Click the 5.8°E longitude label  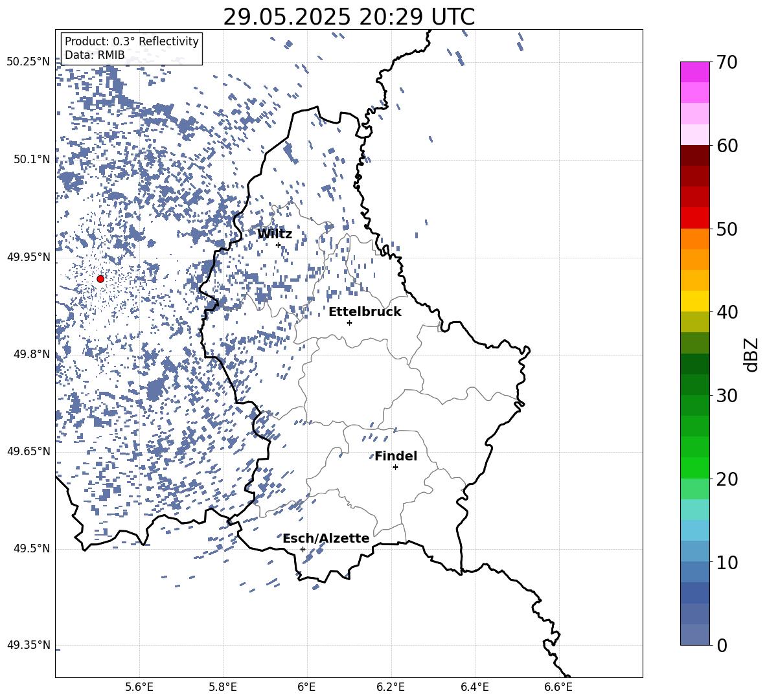pos(223,688)
